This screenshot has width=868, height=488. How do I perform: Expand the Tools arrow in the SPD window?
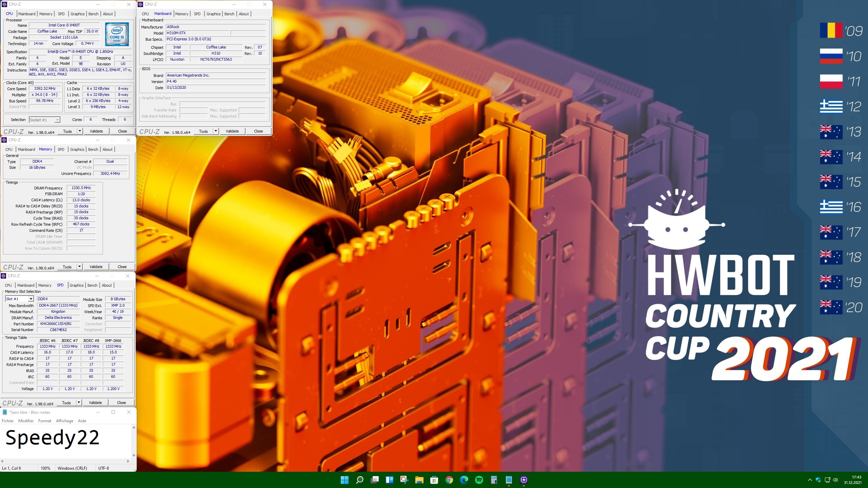[79, 403]
